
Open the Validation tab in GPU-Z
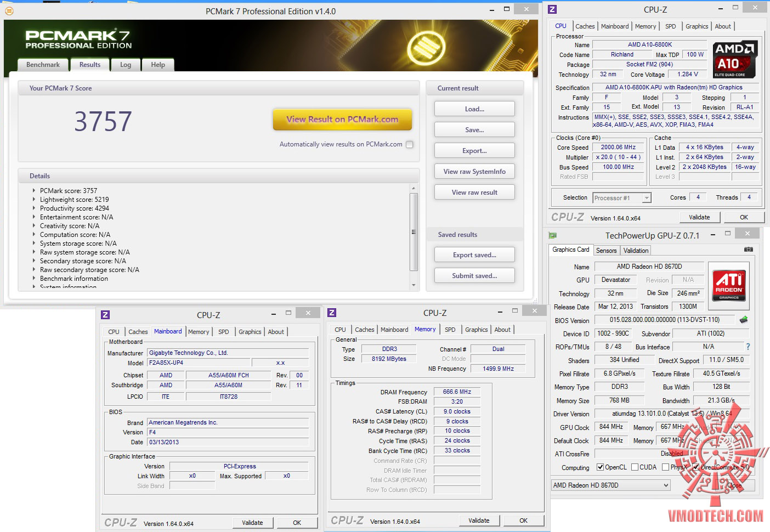pos(636,251)
